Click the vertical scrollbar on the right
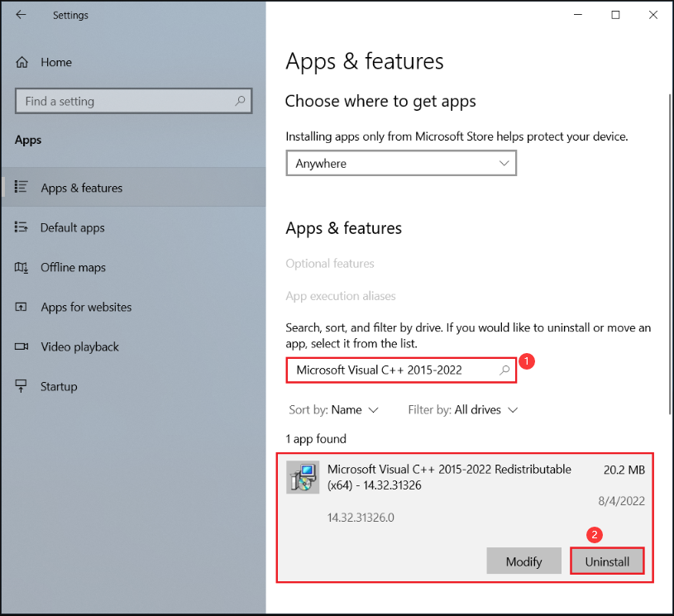 coord(669,248)
